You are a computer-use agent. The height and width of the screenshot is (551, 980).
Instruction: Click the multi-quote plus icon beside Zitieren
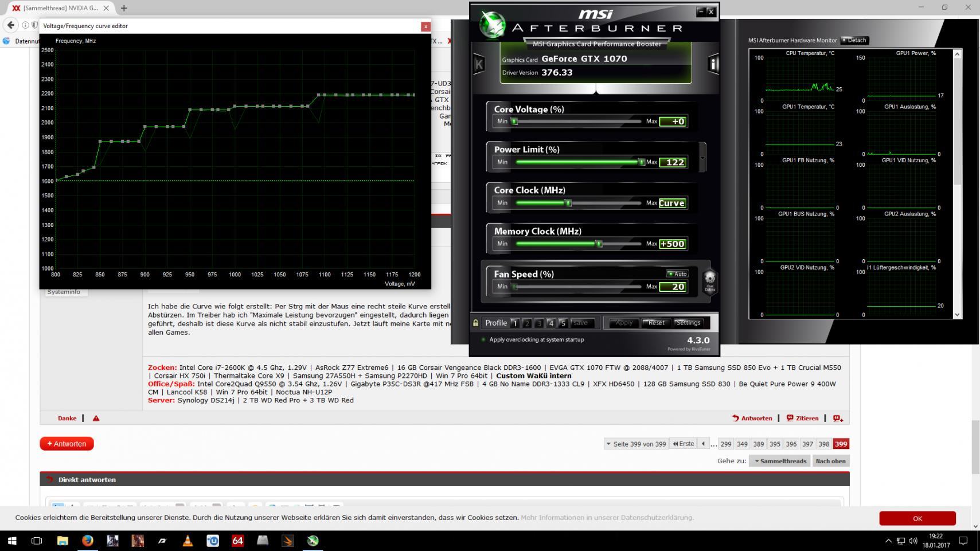pos(838,418)
